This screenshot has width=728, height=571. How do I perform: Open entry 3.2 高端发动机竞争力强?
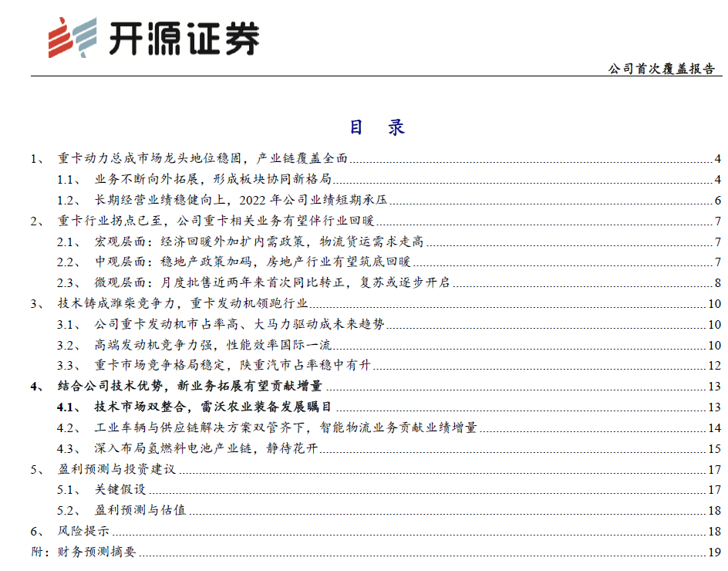[389, 345]
